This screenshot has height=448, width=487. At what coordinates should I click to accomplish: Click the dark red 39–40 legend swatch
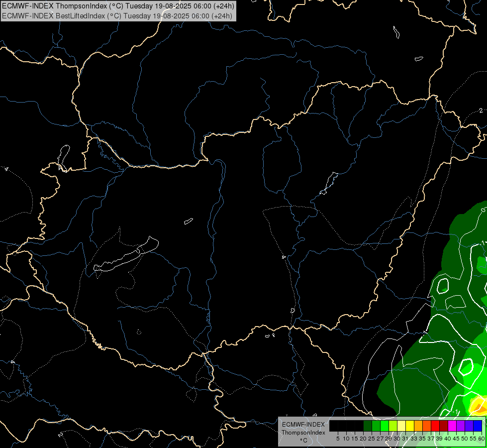[x=444, y=426]
